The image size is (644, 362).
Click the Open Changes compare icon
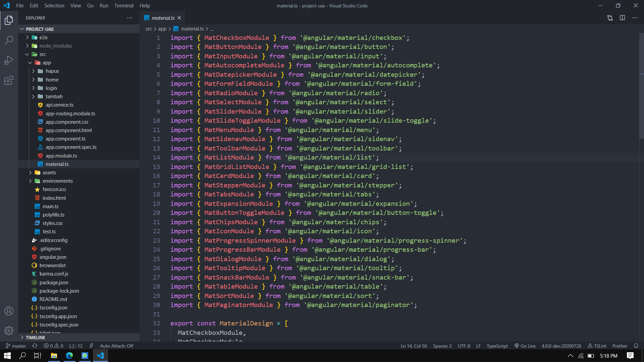tap(610, 18)
